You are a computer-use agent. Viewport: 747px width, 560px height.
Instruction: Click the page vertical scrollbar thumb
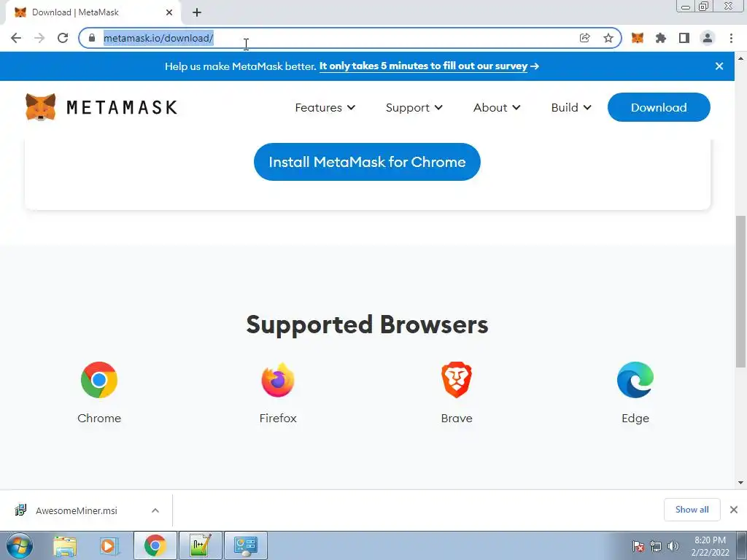point(740,292)
